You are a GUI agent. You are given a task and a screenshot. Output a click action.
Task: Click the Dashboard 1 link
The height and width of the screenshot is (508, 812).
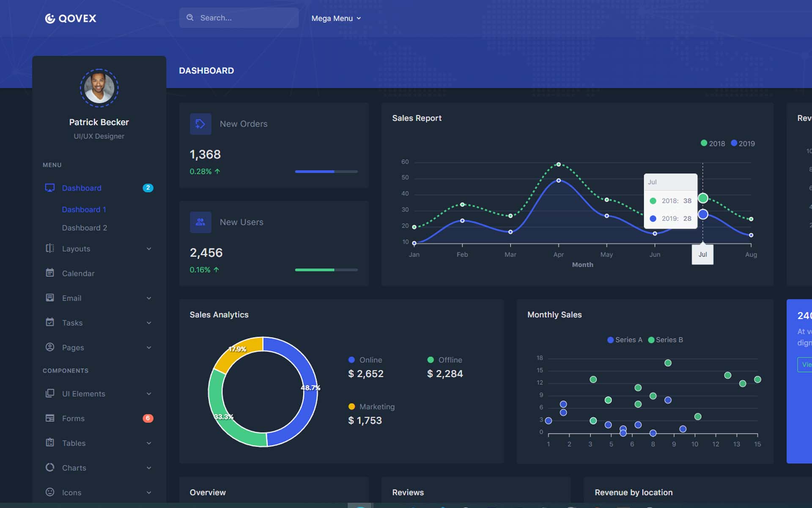(84, 210)
